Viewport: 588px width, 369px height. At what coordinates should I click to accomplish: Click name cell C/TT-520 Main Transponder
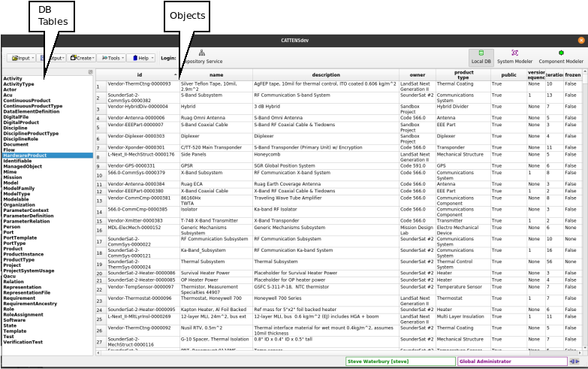[216, 147]
